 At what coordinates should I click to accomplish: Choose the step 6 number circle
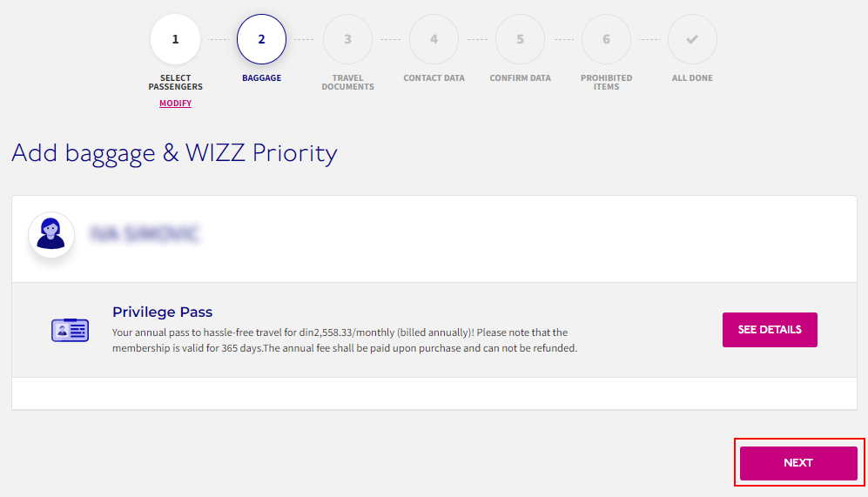tap(606, 39)
